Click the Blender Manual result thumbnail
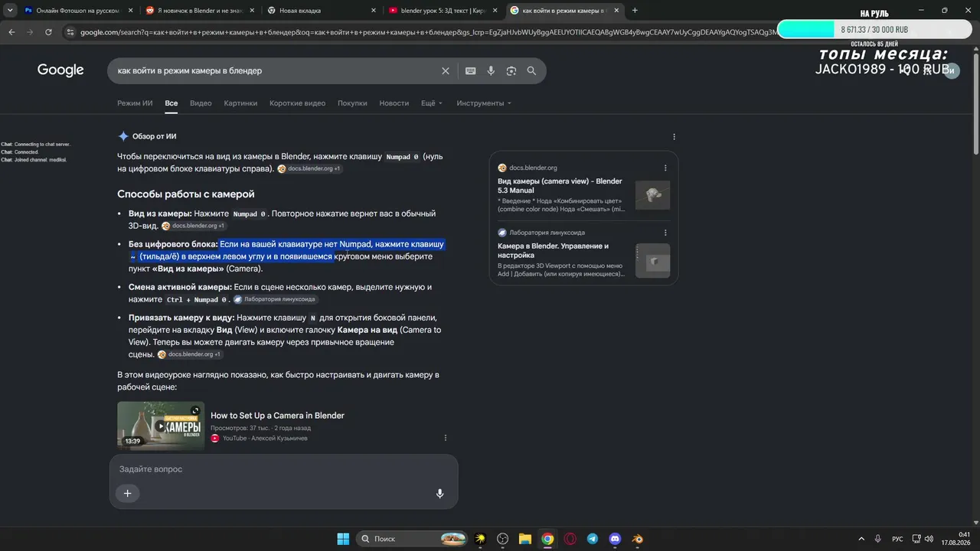This screenshot has width=980, height=551. tap(652, 195)
